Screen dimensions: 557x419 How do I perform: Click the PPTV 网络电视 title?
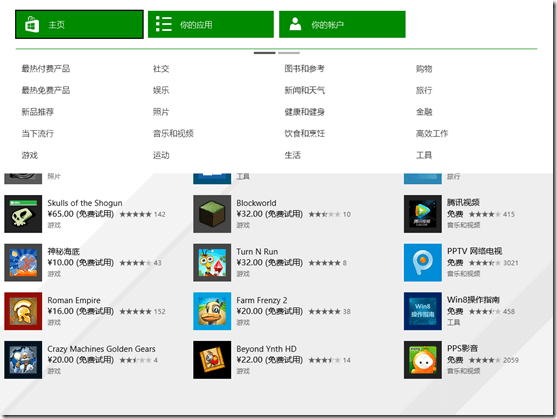click(x=475, y=251)
